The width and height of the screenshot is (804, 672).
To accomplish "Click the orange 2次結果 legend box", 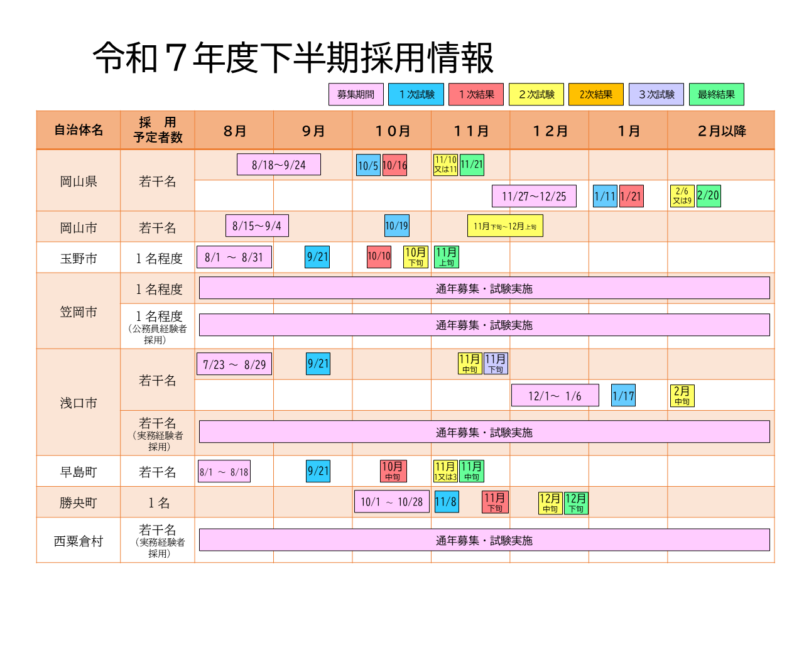I will 595,95.
